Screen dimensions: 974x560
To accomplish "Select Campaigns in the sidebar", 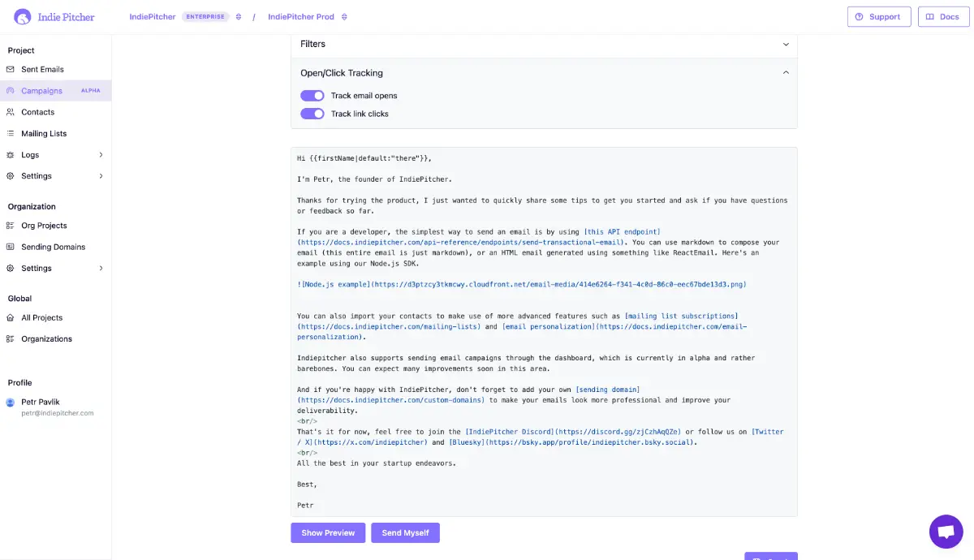I will [x=42, y=91].
